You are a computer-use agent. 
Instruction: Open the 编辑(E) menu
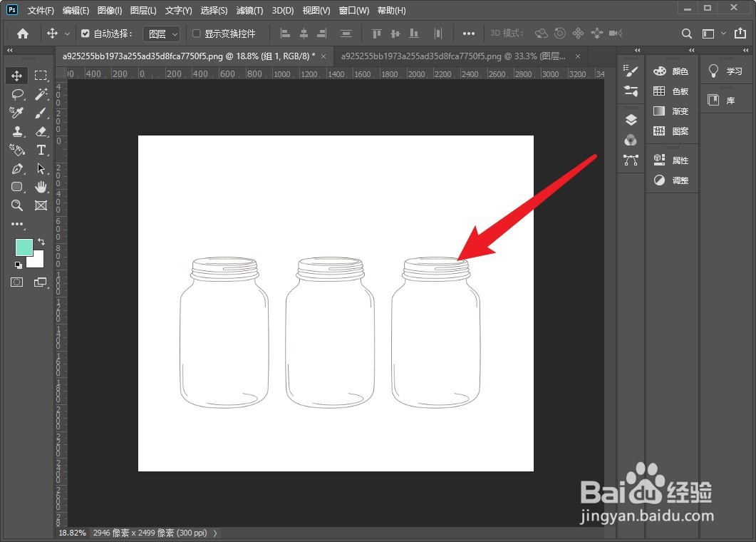(76, 10)
